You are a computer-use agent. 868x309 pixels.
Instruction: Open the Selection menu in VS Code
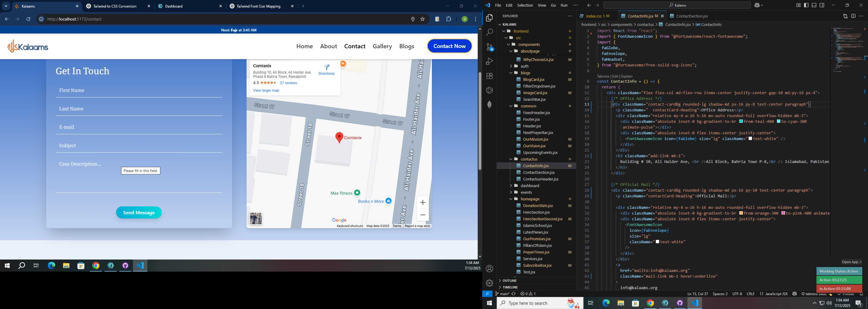pyautogui.click(x=525, y=5)
